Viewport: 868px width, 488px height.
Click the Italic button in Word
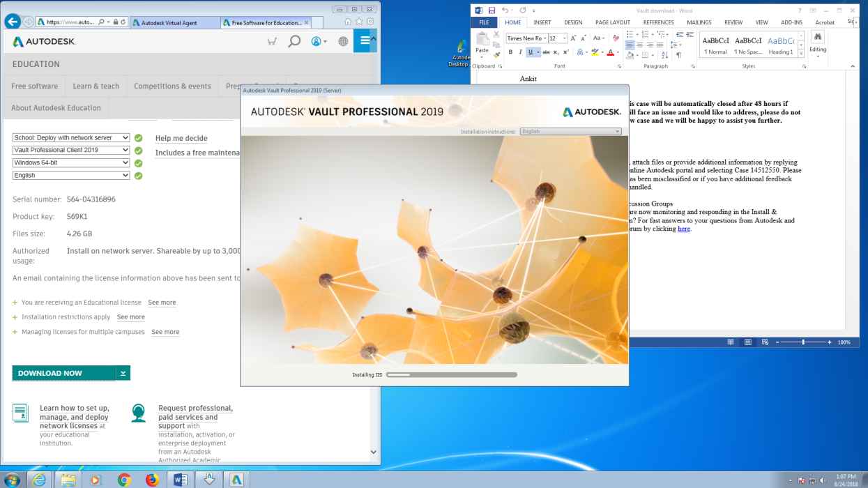coord(520,52)
